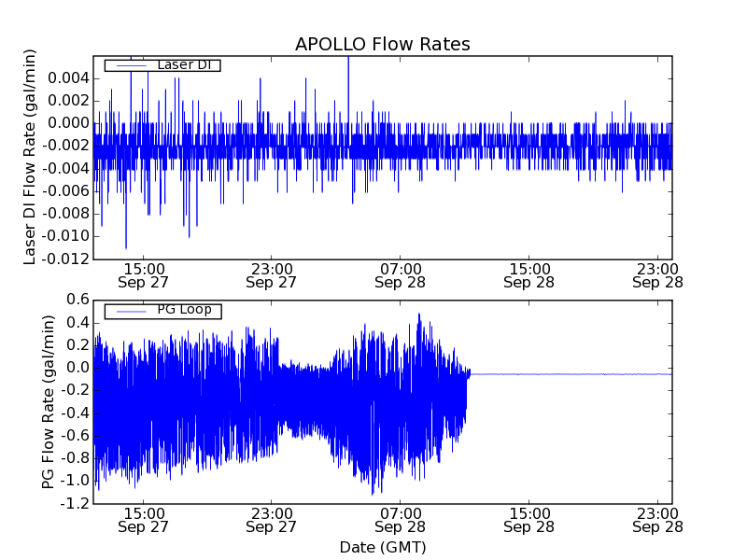Screen dimensions: 747x560
Task: Click the 0.000 tick on Laser DI axis
Action: pyautogui.click(x=68, y=123)
